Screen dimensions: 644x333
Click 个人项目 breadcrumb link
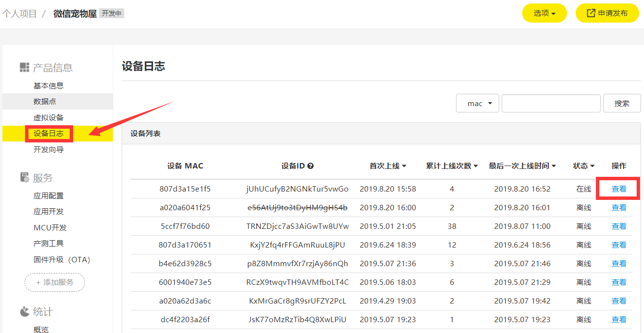(20, 13)
